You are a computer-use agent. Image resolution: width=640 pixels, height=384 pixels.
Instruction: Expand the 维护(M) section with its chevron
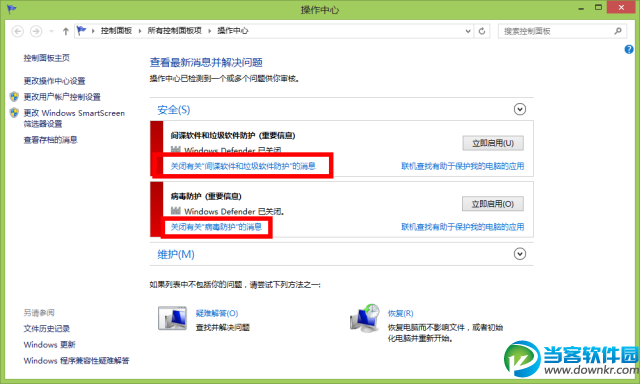pyautogui.click(x=520, y=254)
